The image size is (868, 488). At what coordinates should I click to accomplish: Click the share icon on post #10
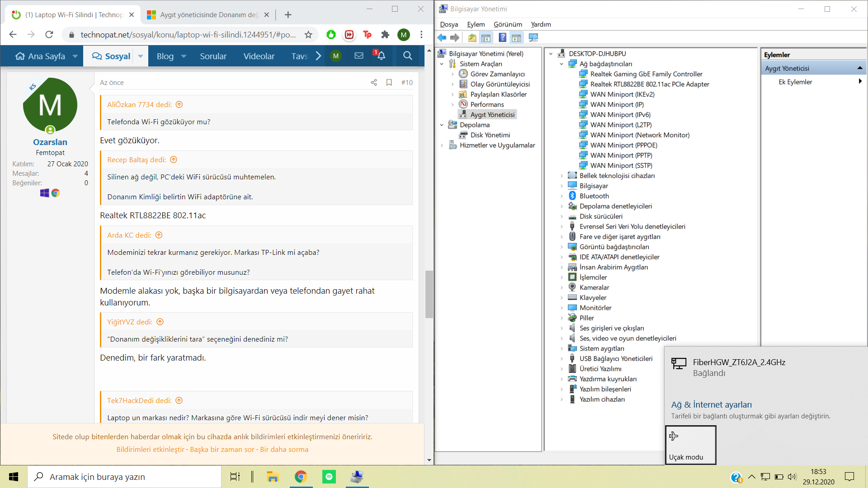point(374,83)
